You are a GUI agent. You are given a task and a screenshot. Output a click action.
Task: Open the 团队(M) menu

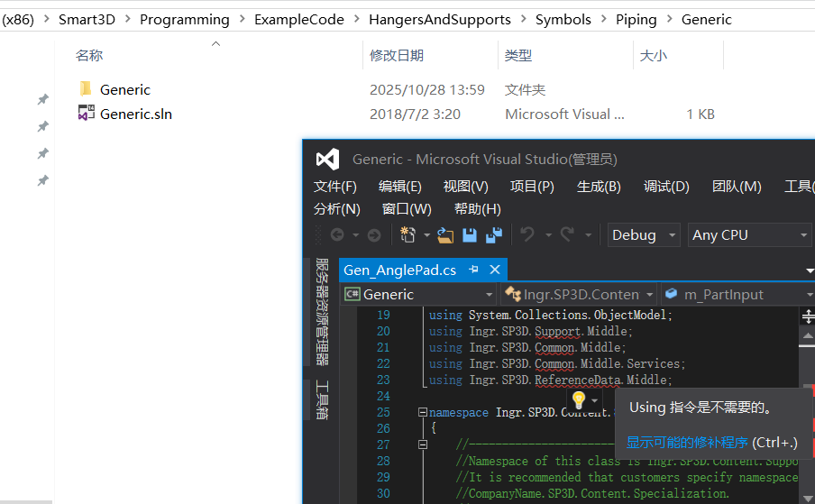737,187
